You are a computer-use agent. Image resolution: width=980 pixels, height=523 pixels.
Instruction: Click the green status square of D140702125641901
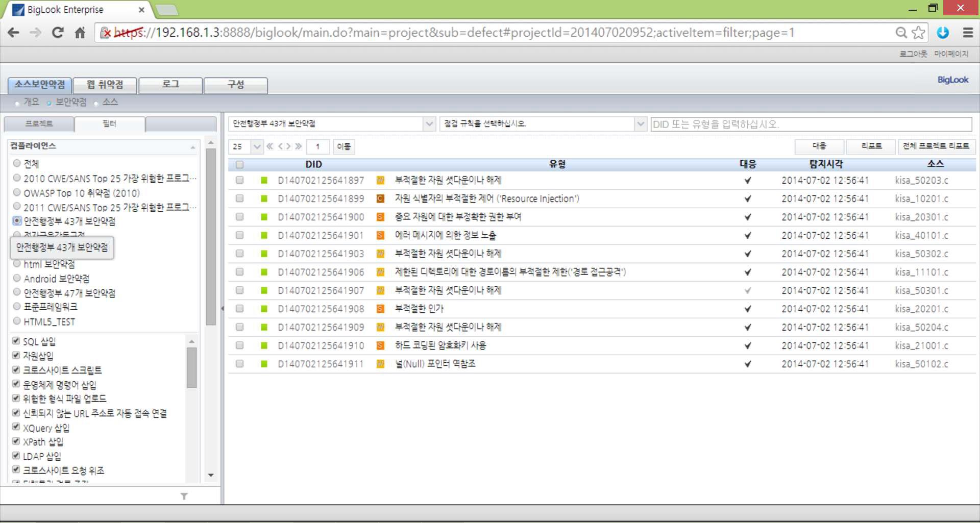264,235
